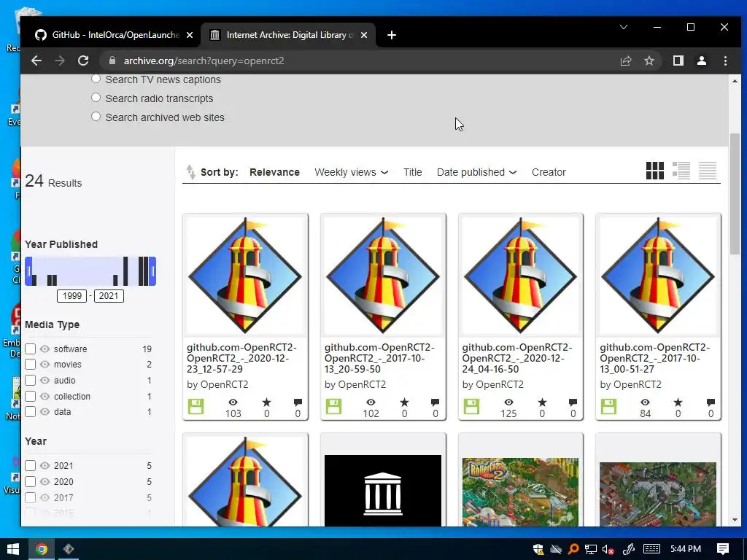Open the tab search chevron in title bar
The height and width of the screenshot is (560, 747).
tap(624, 27)
